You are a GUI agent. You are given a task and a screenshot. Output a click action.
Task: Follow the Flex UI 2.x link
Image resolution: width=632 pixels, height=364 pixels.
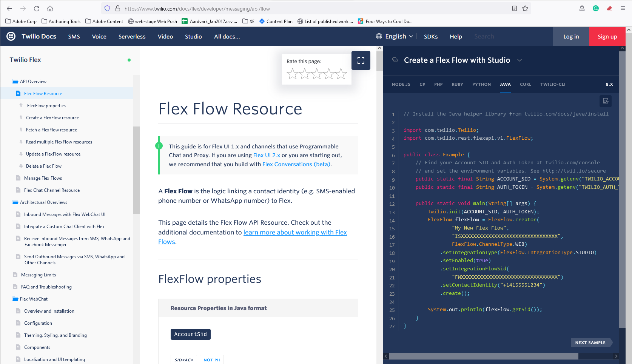click(267, 155)
